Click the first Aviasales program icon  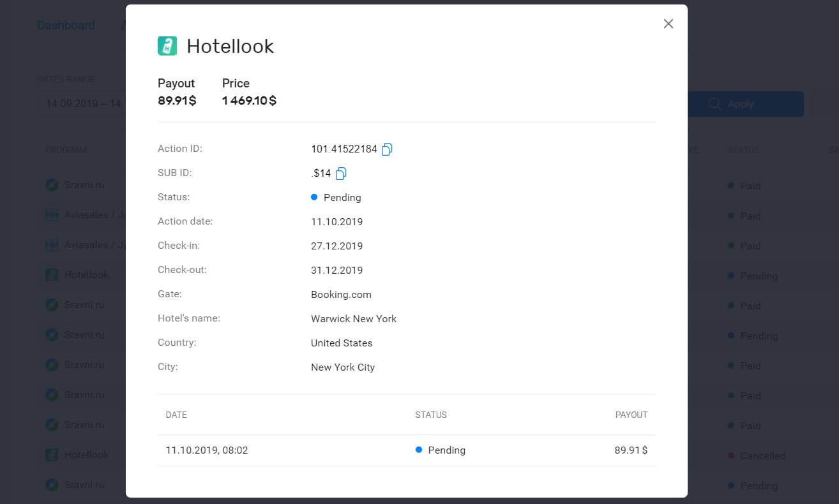coord(52,214)
